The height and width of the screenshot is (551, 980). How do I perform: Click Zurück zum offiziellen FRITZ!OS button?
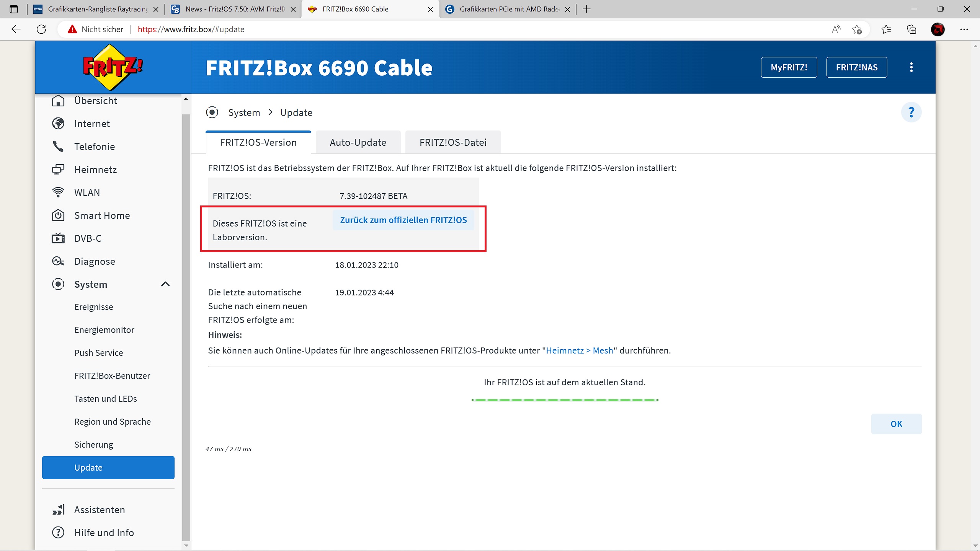click(403, 220)
